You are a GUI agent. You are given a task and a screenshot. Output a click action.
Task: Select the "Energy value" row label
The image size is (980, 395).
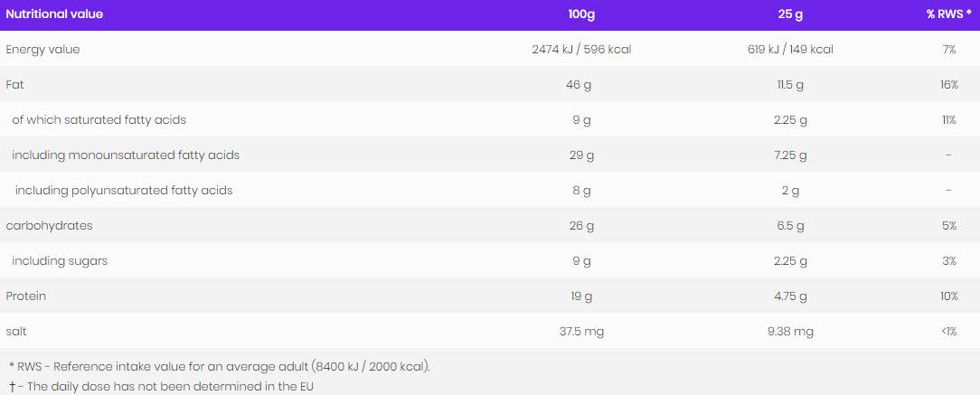coord(42,50)
